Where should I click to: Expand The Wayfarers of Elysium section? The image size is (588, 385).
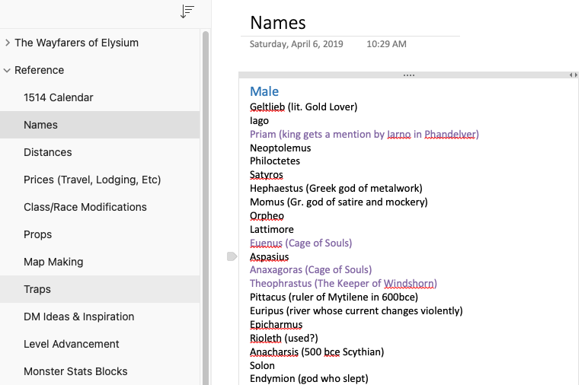tap(8, 43)
